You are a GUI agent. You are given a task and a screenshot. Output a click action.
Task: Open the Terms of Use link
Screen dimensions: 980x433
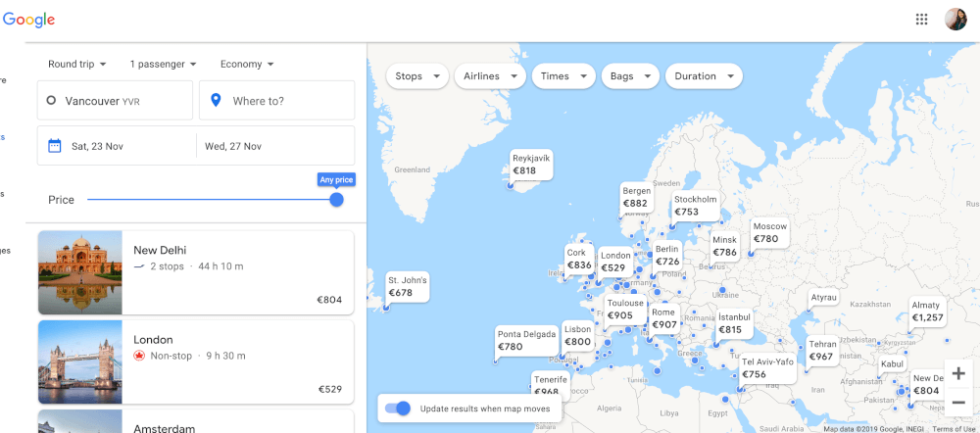954,429
